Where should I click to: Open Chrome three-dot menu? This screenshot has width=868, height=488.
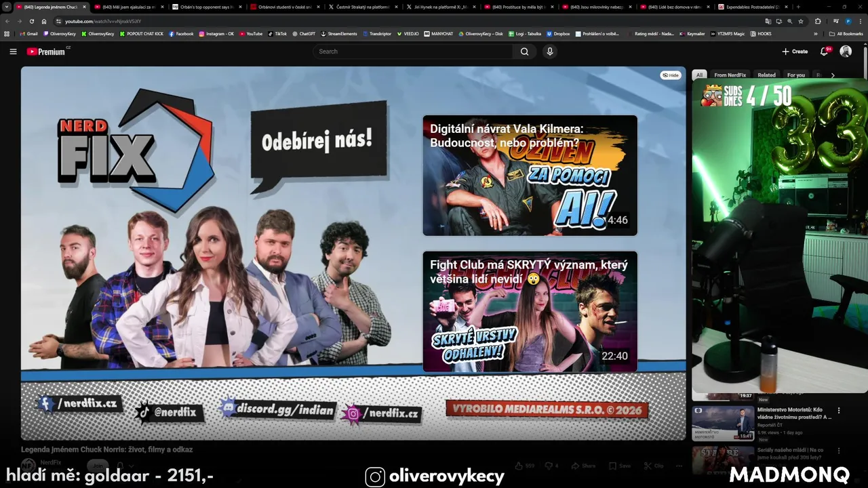tap(860, 21)
